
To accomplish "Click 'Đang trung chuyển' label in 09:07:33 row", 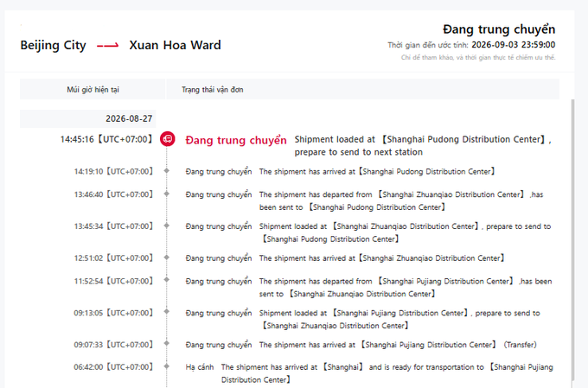I will coord(219,345).
